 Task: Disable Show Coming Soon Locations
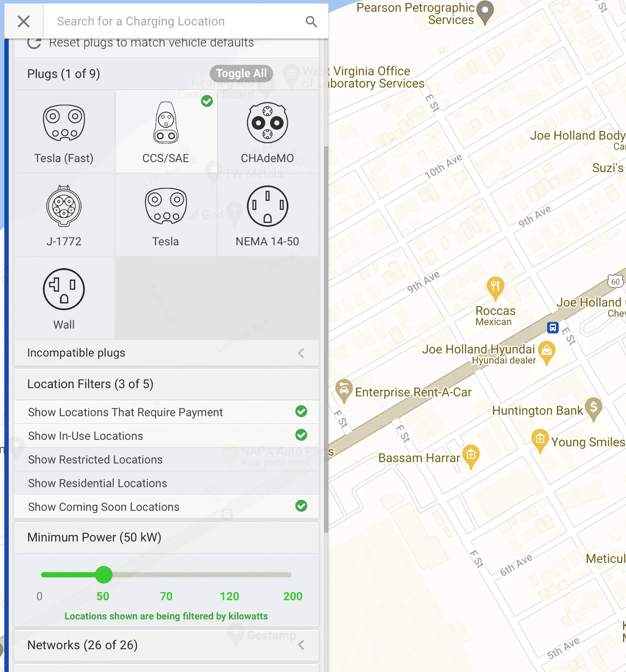166,506
